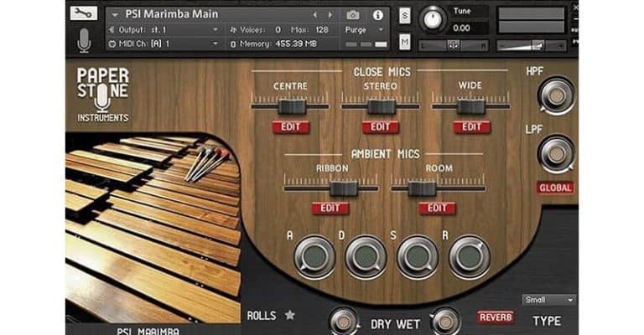Toggle the Mute M button

click(405, 42)
